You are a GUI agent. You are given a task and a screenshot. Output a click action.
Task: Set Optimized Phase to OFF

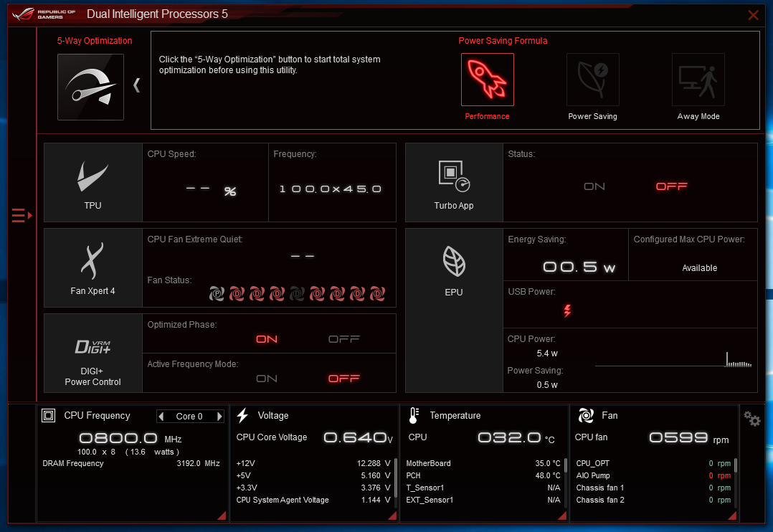[344, 339]
